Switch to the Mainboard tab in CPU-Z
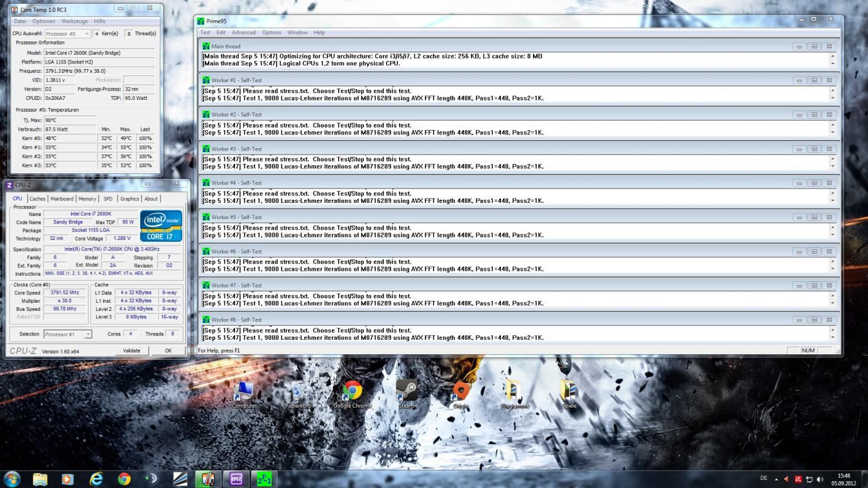The height and width of the screenshot is (488, 868). tap(62, 198)
